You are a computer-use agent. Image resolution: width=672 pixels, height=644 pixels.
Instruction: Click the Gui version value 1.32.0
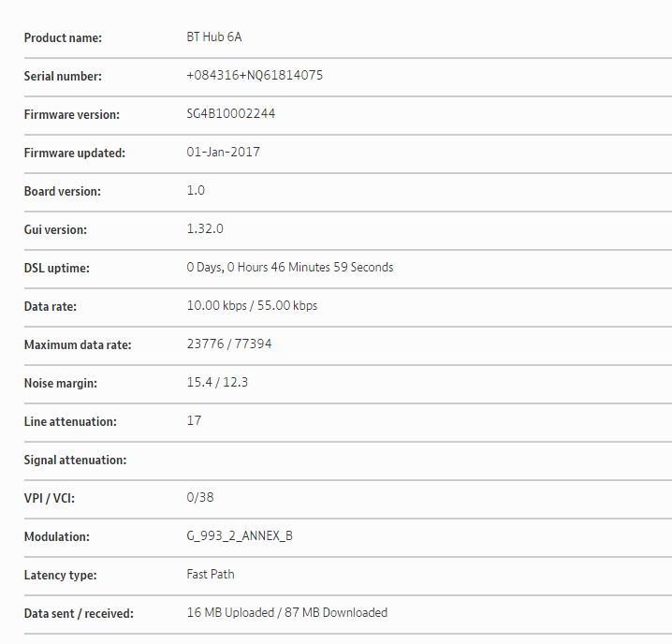(205, 229)
